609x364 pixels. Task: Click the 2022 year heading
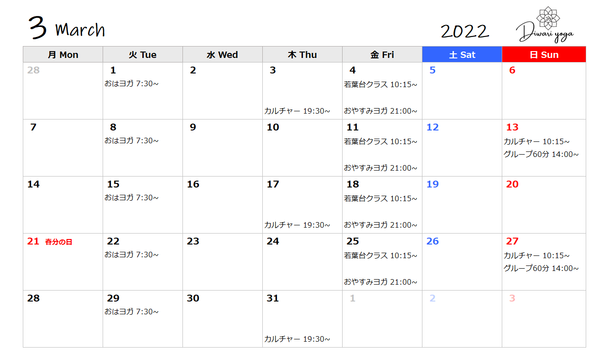(x=465, y=31)
